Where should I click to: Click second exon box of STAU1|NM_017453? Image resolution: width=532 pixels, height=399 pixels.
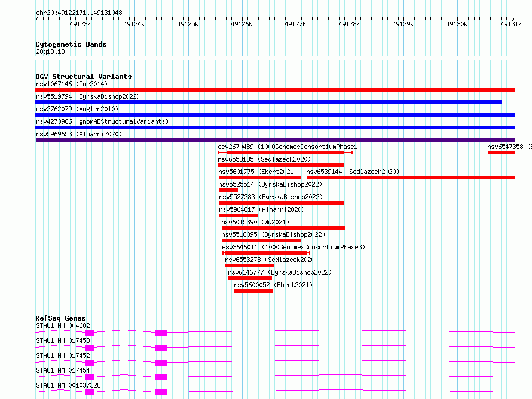[x=161, y=348]
